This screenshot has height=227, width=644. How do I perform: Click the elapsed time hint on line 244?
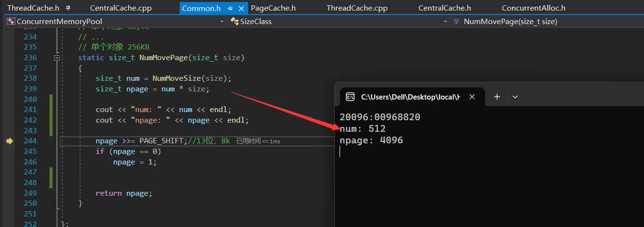pyautogui.click(x=258, y=141)
